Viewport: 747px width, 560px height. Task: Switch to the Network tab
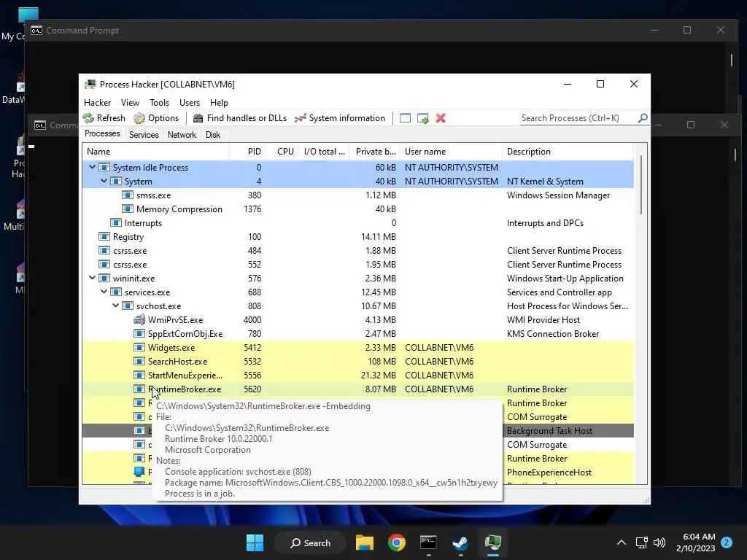(182, 135)
